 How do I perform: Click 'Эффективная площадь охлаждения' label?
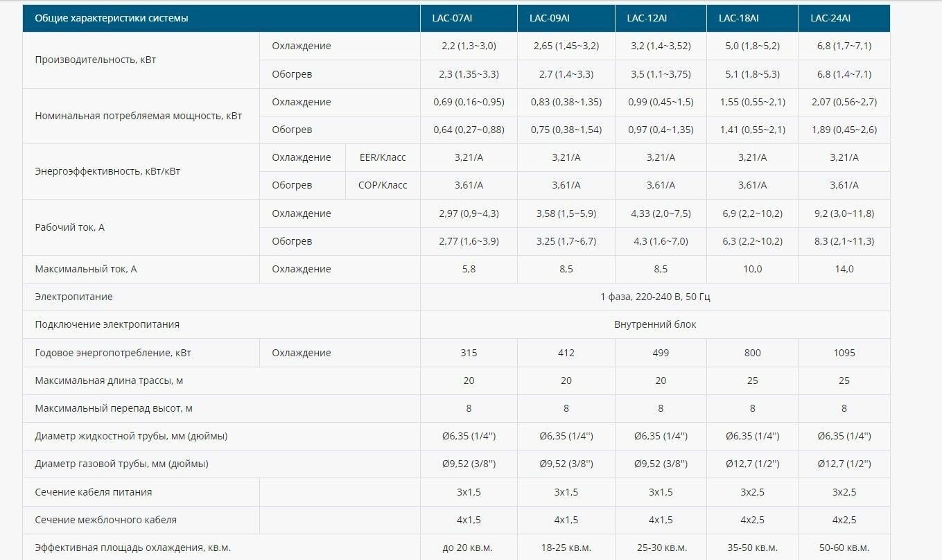coord(132,548)
